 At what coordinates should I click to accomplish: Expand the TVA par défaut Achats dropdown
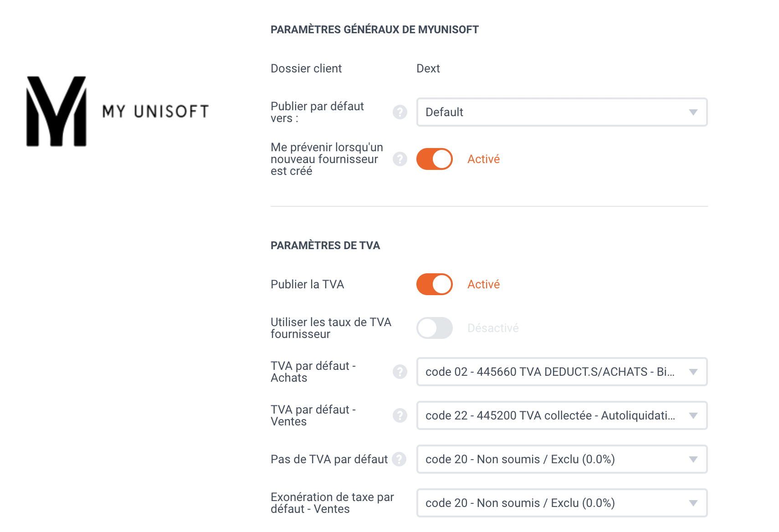click(562, 372)
